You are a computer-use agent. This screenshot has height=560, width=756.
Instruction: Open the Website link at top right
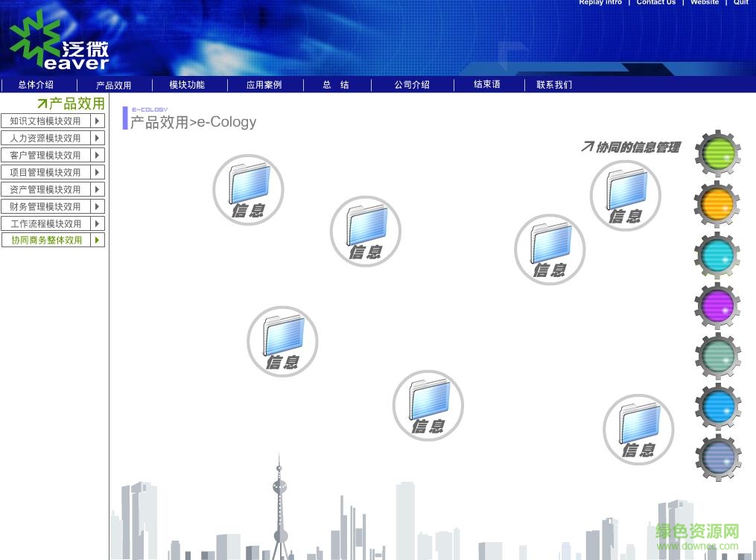704,3
